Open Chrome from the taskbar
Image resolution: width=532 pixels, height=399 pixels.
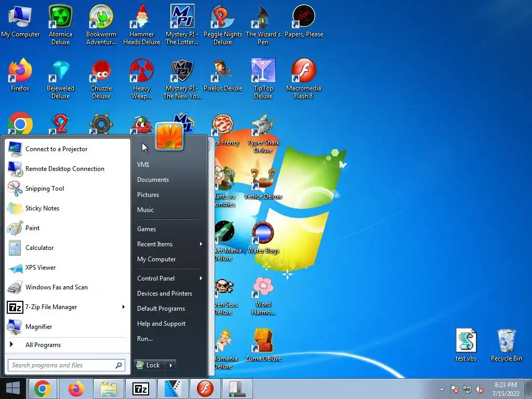coord(43,389)
